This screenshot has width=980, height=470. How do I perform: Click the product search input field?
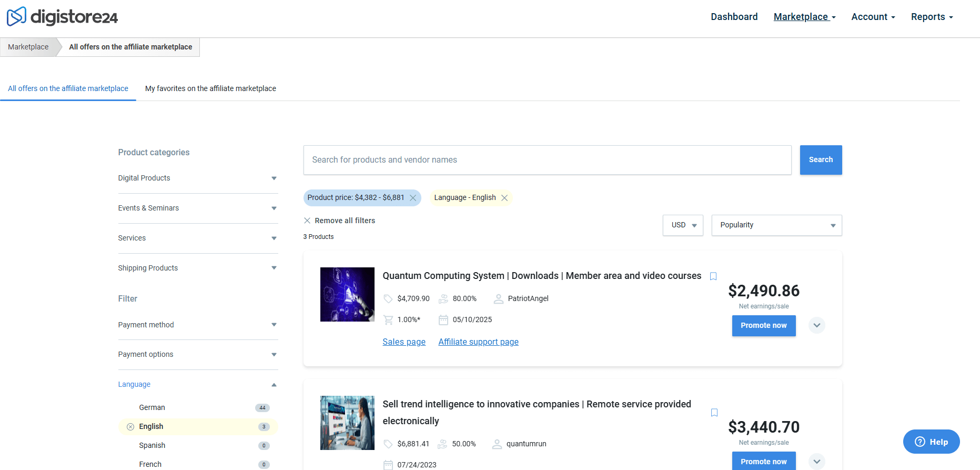pyautogui.click(x=547, y=160)
